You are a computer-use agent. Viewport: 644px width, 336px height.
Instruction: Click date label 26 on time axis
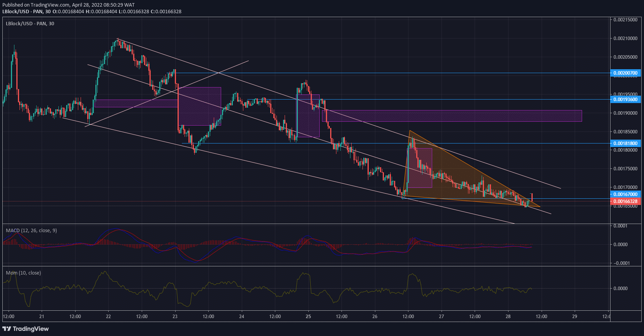pos(375,317)
